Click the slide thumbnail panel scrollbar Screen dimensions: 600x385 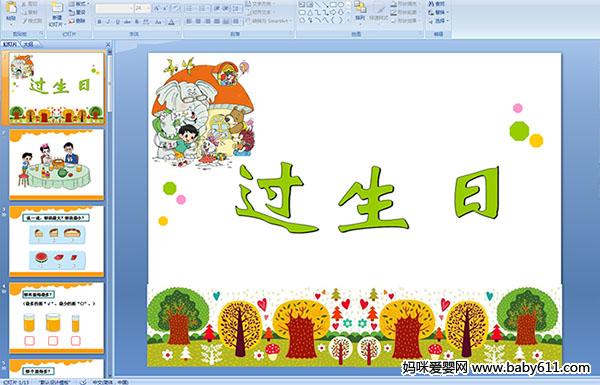109,214
